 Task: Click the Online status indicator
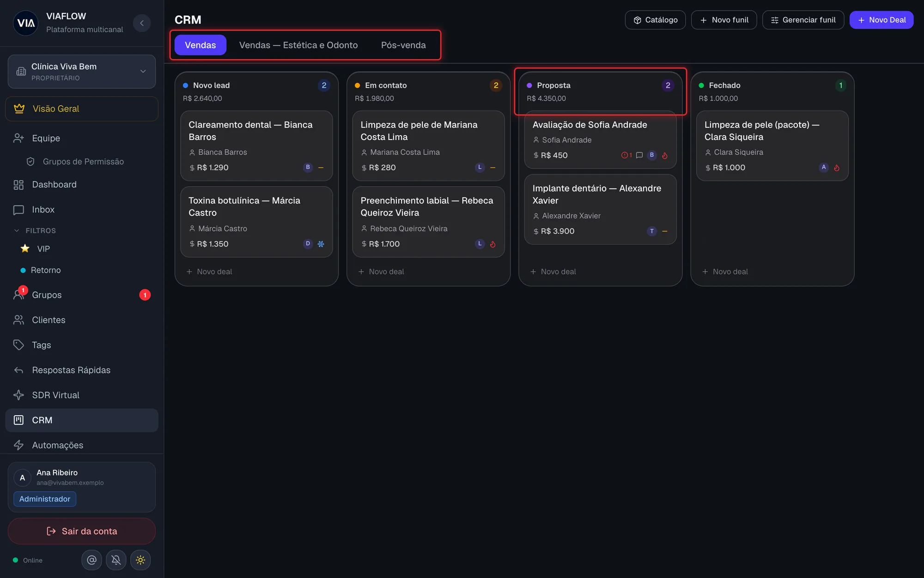[28, 560]
